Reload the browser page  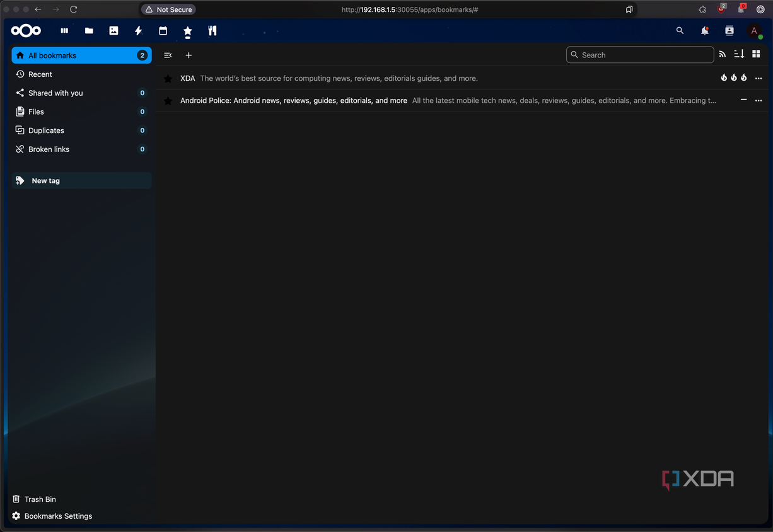coord(73,9)
